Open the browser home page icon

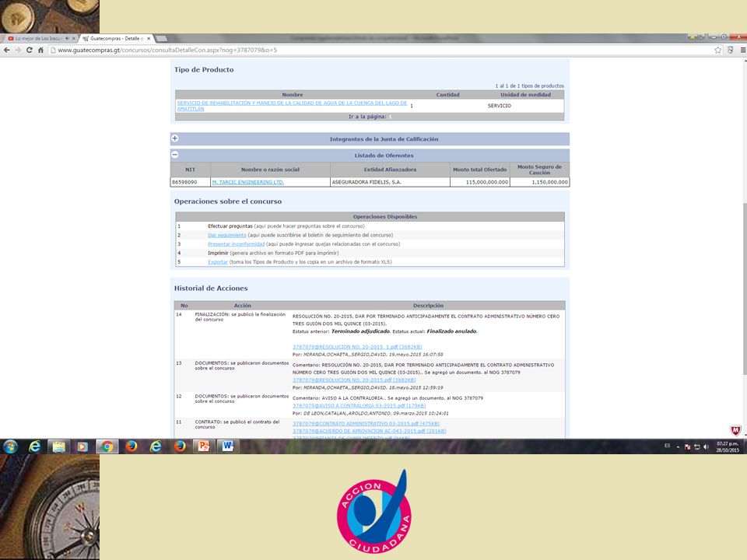[41, 50]
